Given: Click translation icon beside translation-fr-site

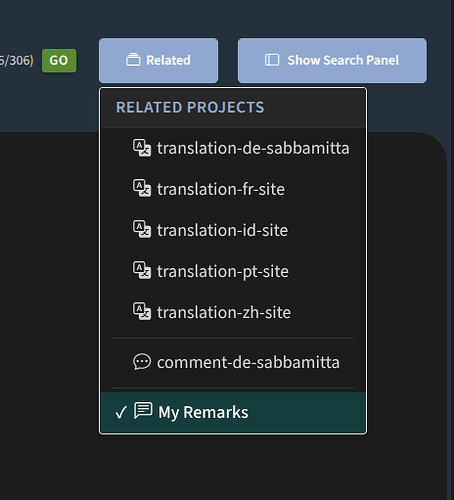Looking at the screenshot, I should coord(142,189).
